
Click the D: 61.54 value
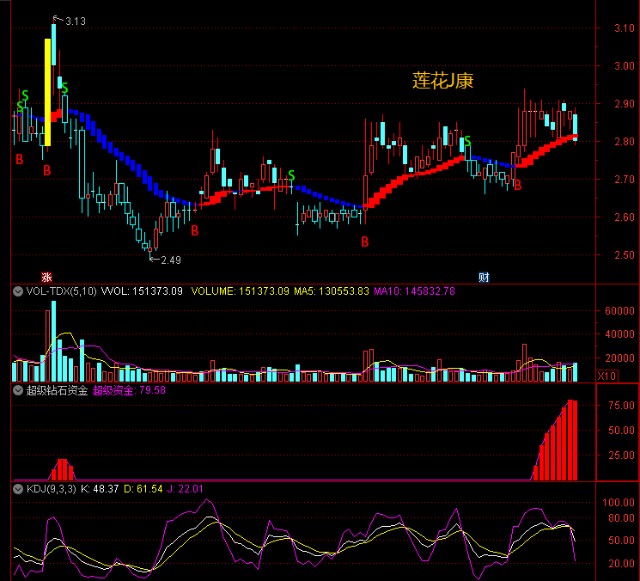pos(143,489)
